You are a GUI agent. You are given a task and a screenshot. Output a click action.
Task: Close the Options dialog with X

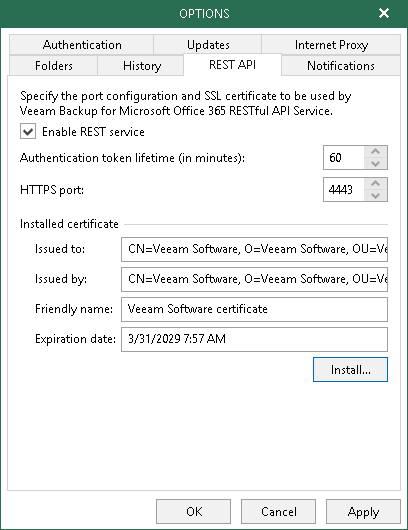pos(384,13)
